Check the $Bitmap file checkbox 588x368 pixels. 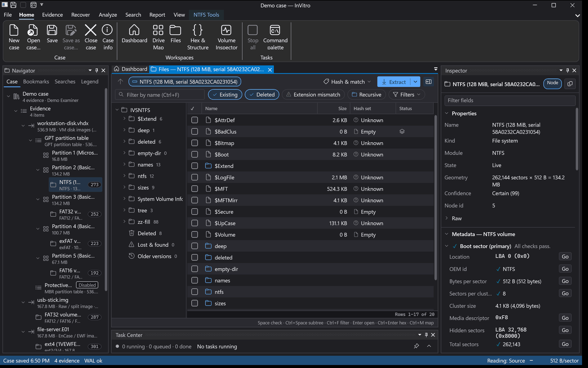[195, 143]
